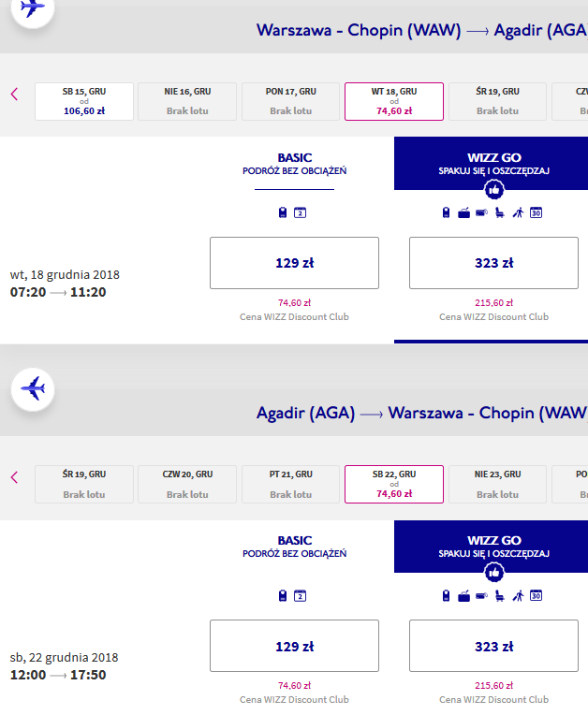Click the outbound BASIC small cabin bag icon
This screenshot has height=715, width=588.
tap(283, 212)
